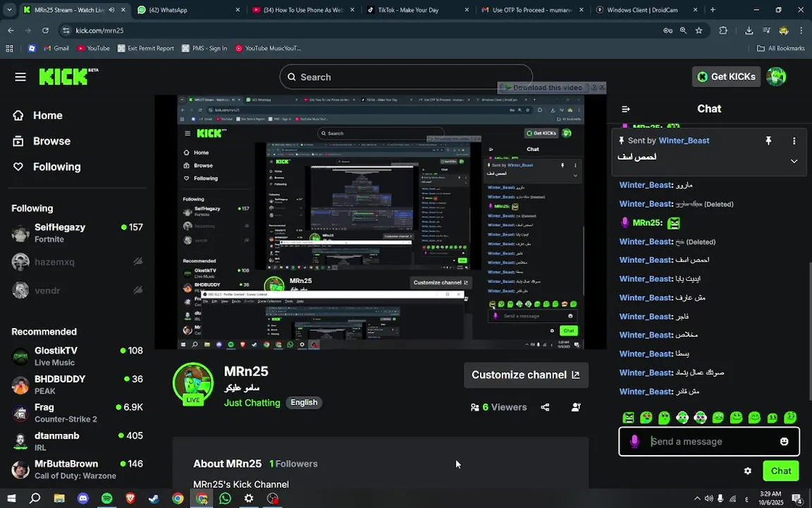Image resolution: width=812 pixels, height=508 pixels.
Task: Click the Get KICKs button
Action: click(726, 77)
